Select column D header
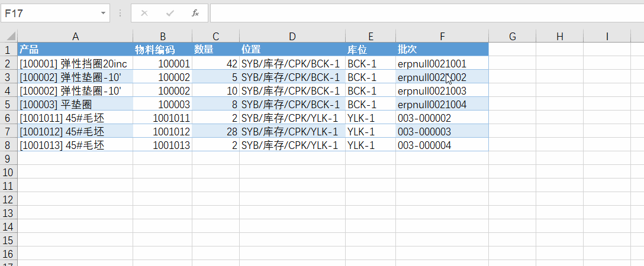644x266 pixels. coord(292,37)
